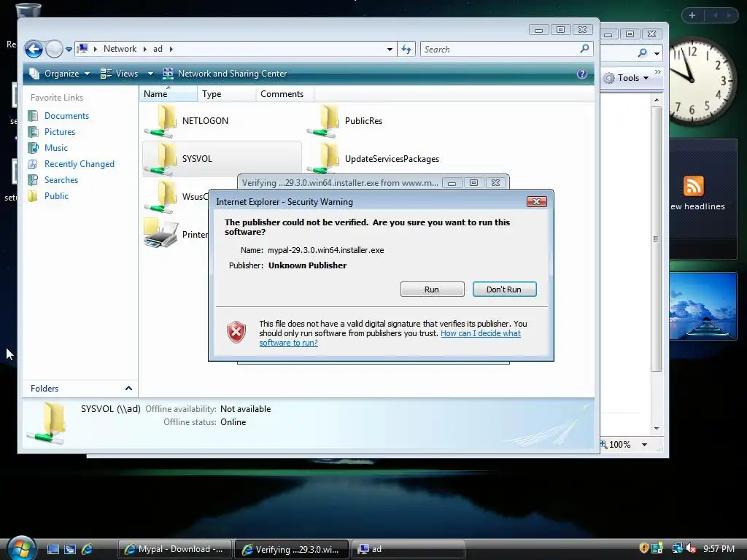Screen dimensions: 747x560
Task: Click the IE scrollbar up arrow
Action: [657, 100]
